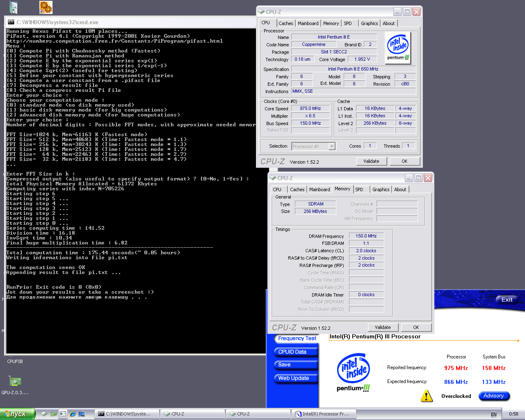Open SPD tab in upper CPU-Z window
The height and width of the screenshot is (420, 525).
pyautogui.click(x=348, y=24)
